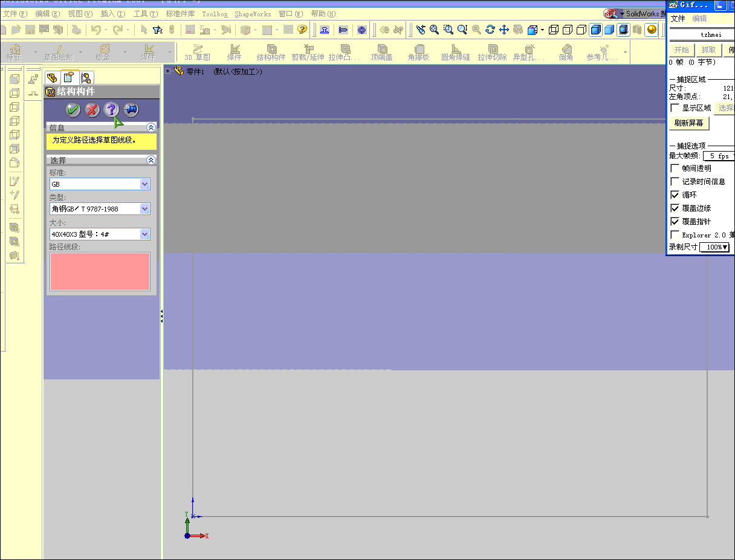Screen dimensions: 735x560
Task: Enable the 显示区域 checkbox
Action: [x=675, y=108]
